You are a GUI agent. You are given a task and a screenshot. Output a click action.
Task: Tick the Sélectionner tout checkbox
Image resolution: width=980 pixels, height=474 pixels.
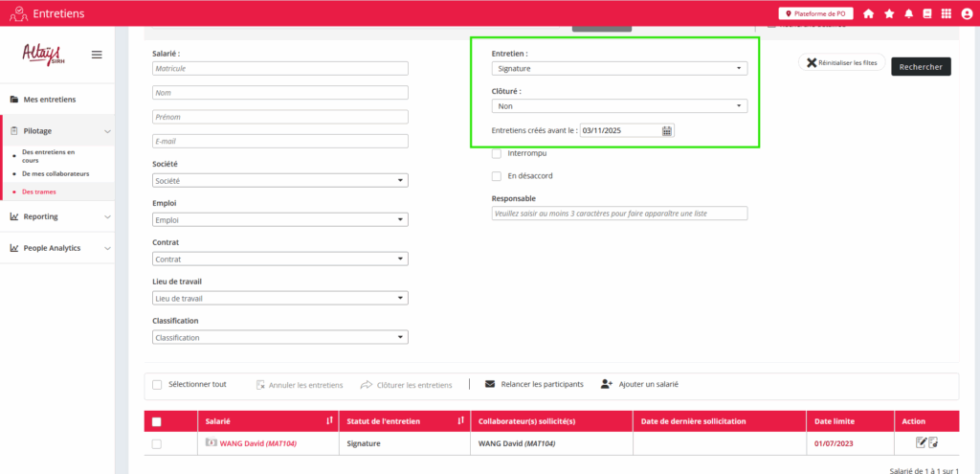tap(157, 385)
